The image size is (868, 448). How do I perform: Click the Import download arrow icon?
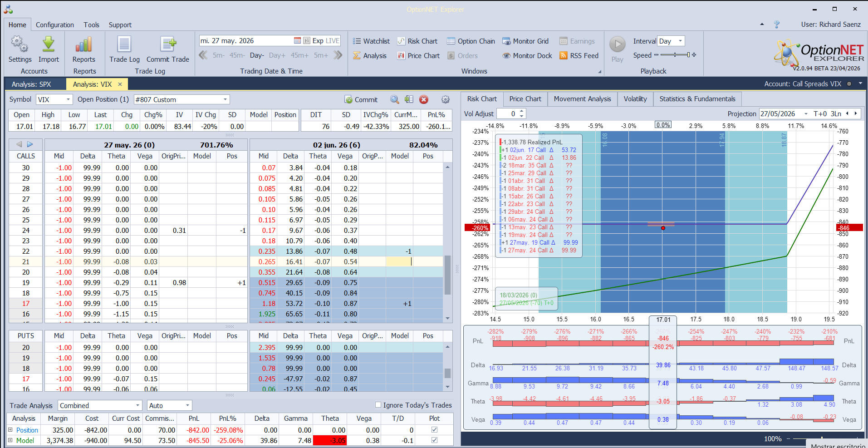[49, 44]
